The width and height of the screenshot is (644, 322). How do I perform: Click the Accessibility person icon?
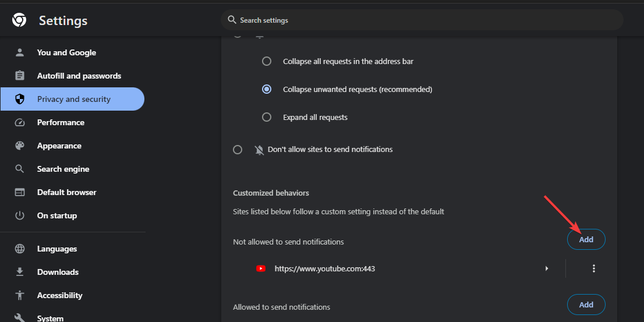click(20, 295)
